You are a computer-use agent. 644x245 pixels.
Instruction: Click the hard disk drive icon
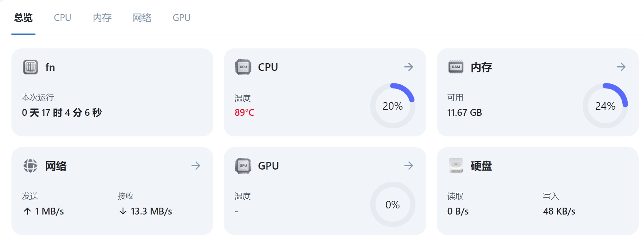click(456, 166)
